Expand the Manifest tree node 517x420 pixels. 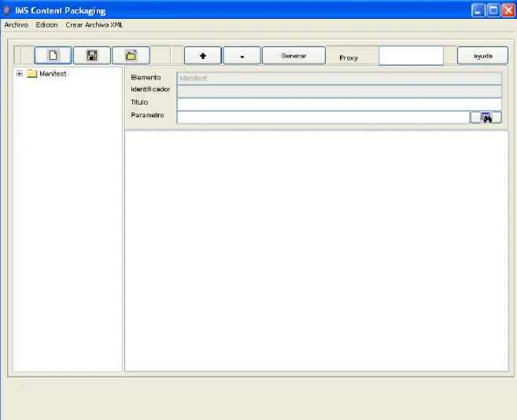tap(20, 73)
